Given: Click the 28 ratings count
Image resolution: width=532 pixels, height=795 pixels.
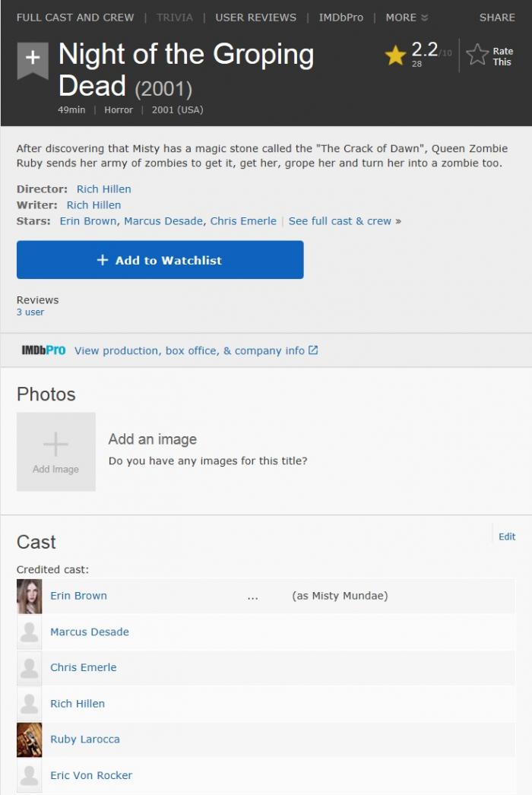Looking at the screenshot, I should click(x=416, y=64).
